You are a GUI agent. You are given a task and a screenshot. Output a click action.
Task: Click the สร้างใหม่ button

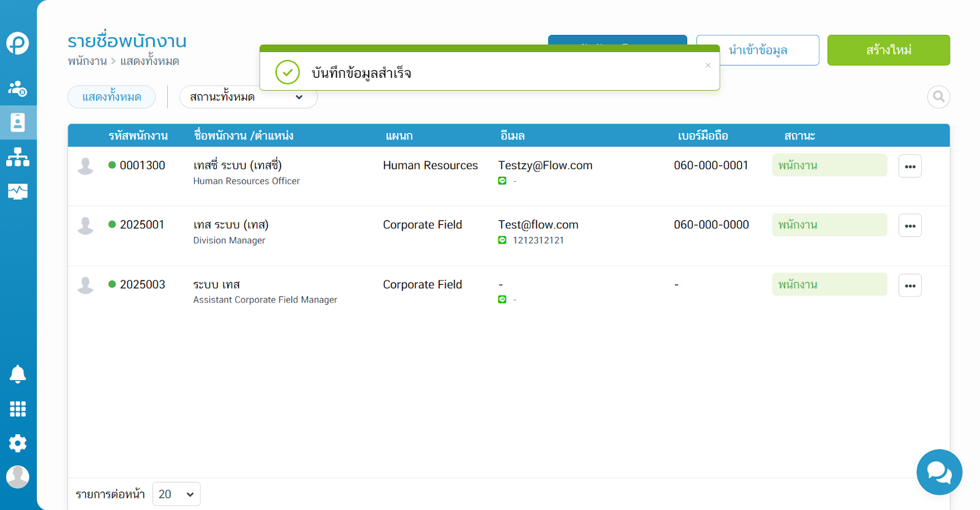(888, 50)
